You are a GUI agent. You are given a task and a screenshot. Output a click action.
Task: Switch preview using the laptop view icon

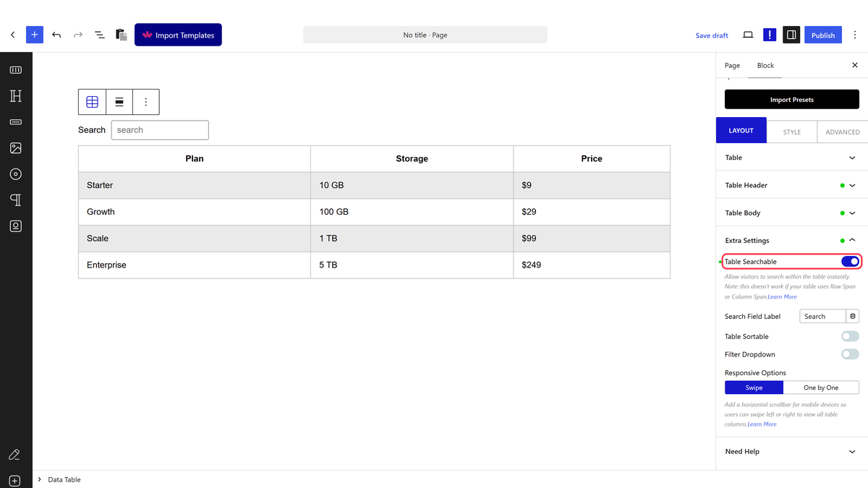748,35
